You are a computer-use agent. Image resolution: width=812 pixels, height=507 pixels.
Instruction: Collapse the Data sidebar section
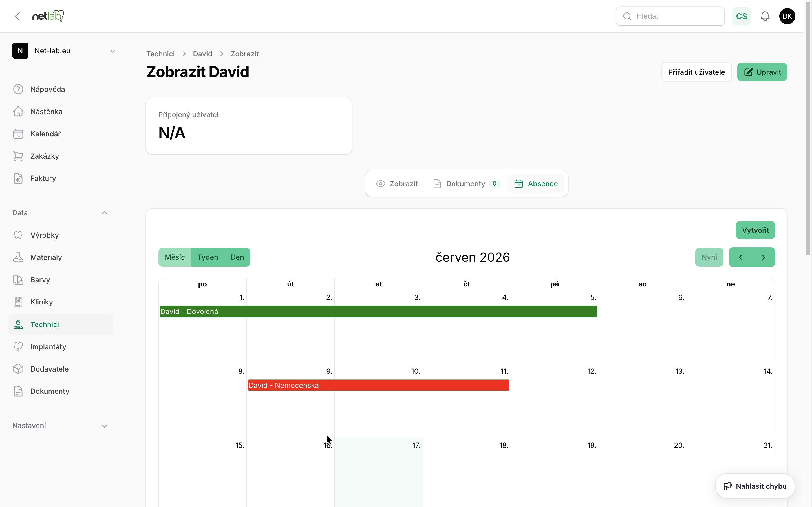pyautogui.click(x=60, y=213)
